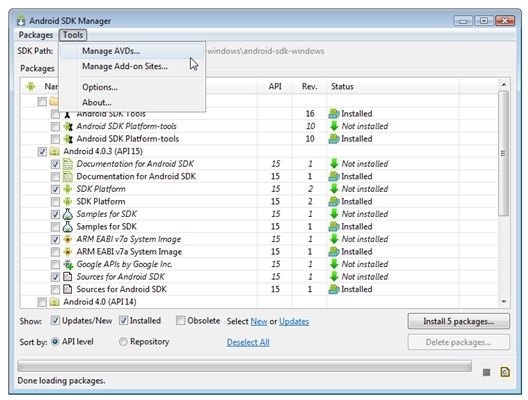Click the italic SDK Platform android icon
This screenshot has width=528, height=400.
(x=68, y=189)
